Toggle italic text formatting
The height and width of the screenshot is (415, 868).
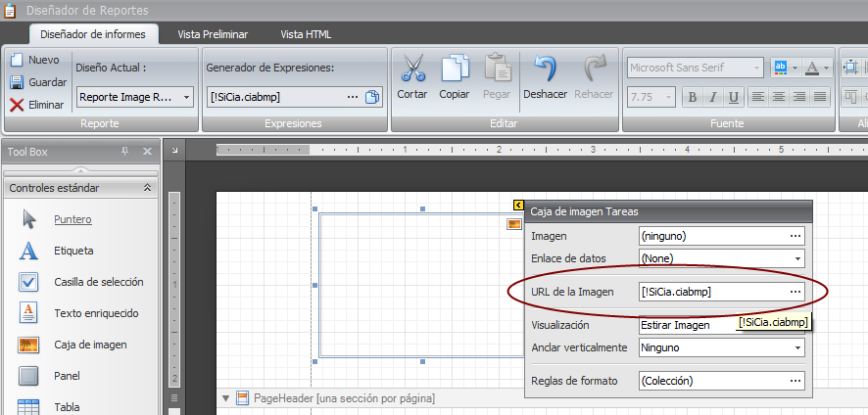(712, 97)
